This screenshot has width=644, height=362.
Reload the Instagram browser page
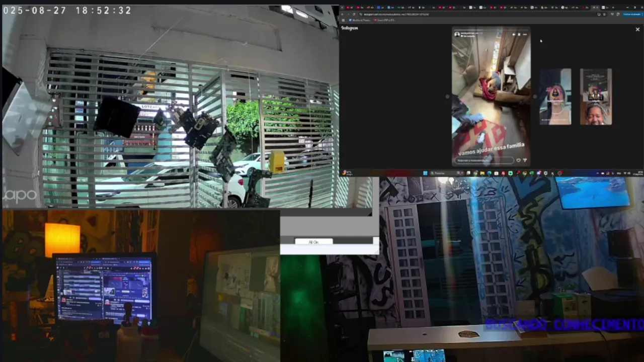coord(354,15)
